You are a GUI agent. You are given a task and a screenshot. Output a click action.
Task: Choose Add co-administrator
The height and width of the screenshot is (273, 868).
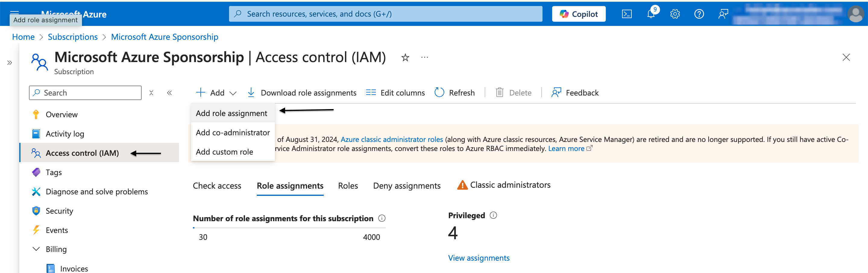coord(233,133)
